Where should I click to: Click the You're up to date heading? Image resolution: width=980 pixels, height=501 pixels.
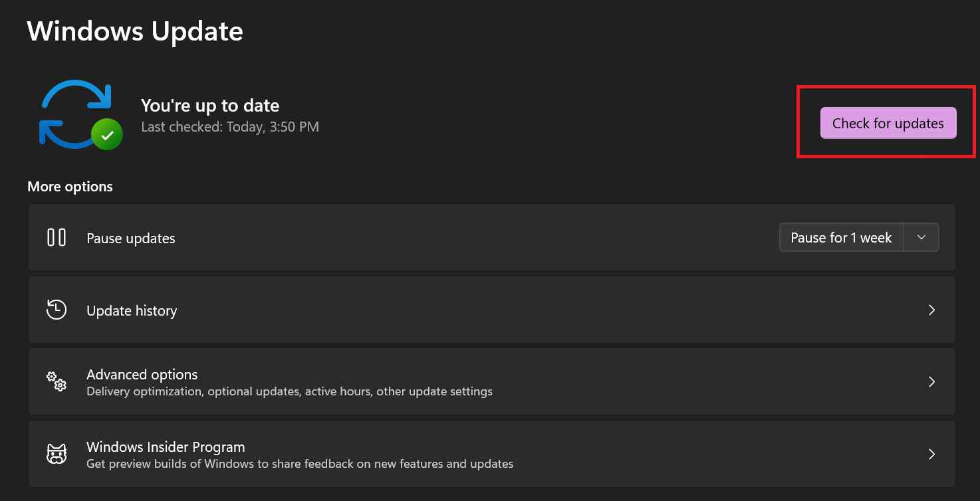point(210,106)
